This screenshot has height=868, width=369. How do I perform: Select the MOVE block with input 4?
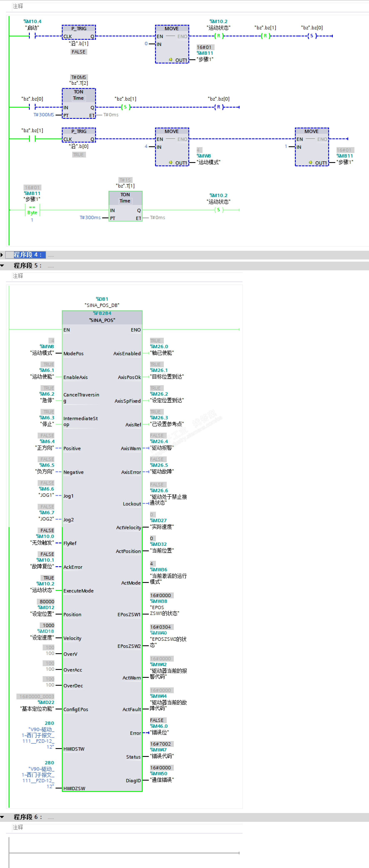[172, 147]
